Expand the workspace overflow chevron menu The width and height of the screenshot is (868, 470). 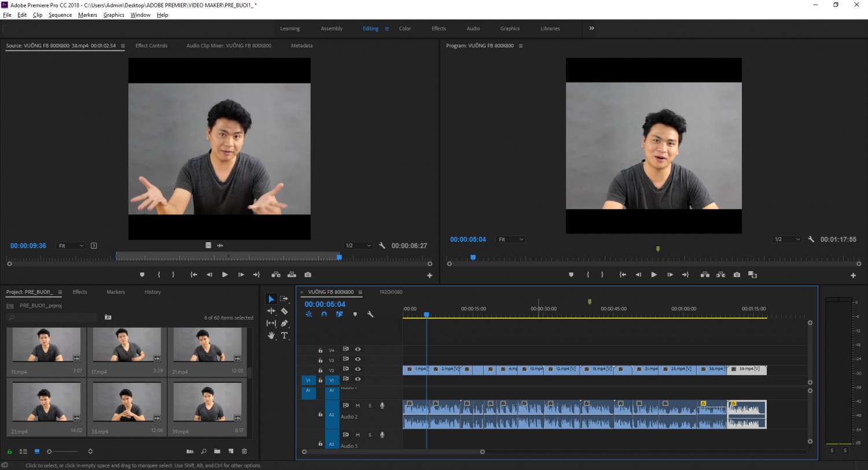[x=591, y=28]
